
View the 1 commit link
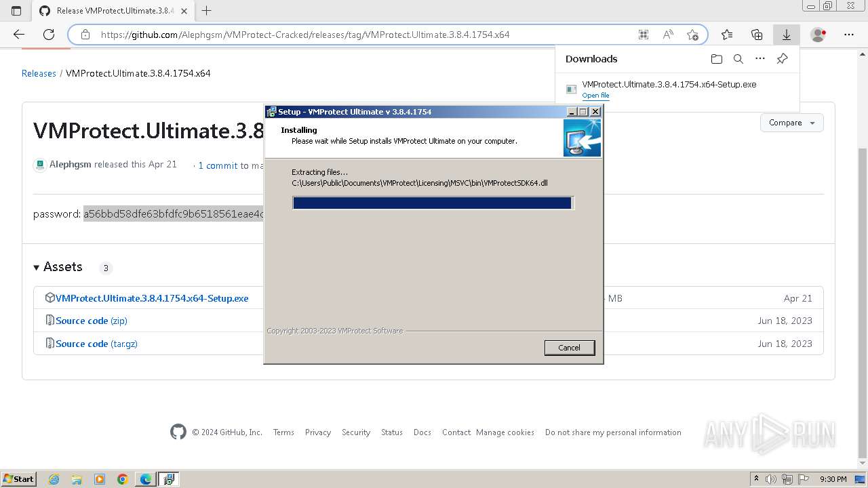[x=218, y=165]
